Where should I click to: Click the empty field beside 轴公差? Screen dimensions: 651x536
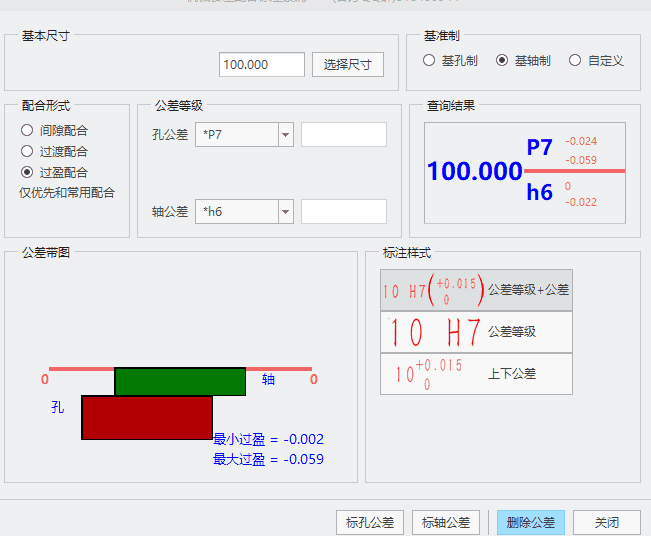point(343,212)
